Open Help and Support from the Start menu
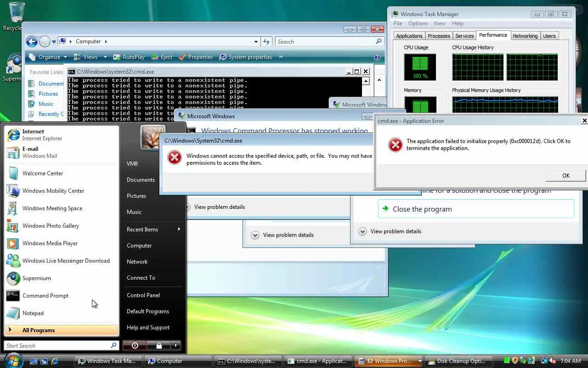Image resolution: width=588 pixels, height=368 pixels. click(148, 328)
